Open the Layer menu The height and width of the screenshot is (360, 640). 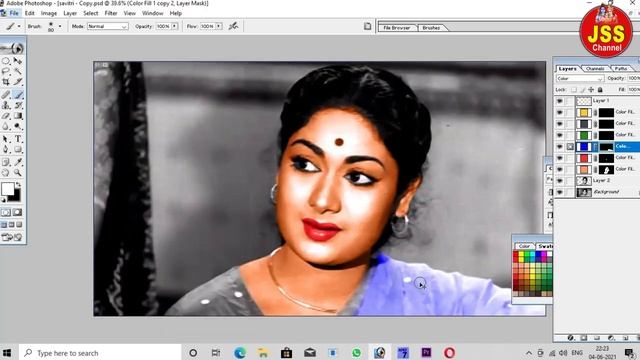pyautogui.click(x=70, y=13)
